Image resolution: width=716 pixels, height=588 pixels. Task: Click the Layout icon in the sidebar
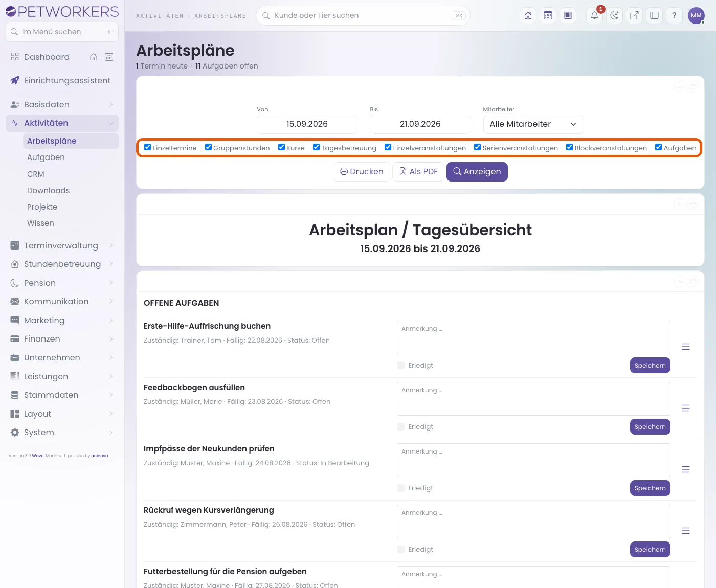point(15,414)
